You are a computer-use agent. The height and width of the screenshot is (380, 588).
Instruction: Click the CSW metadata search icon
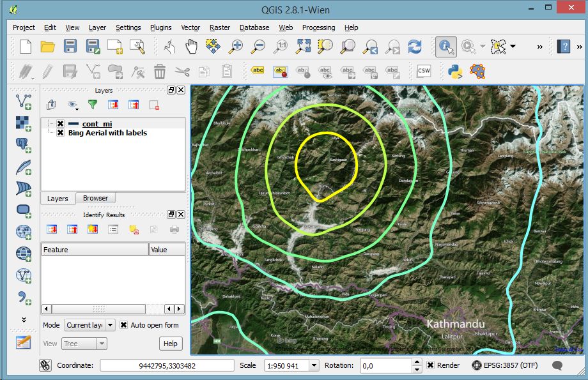pos(423,71)
